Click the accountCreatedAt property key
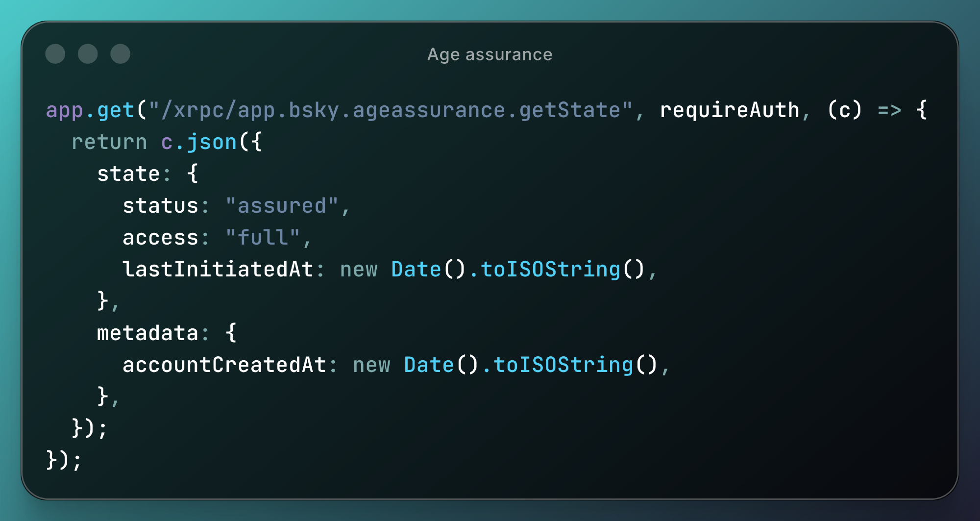Screen dimensions: 980x521 [x=224, y=365]
